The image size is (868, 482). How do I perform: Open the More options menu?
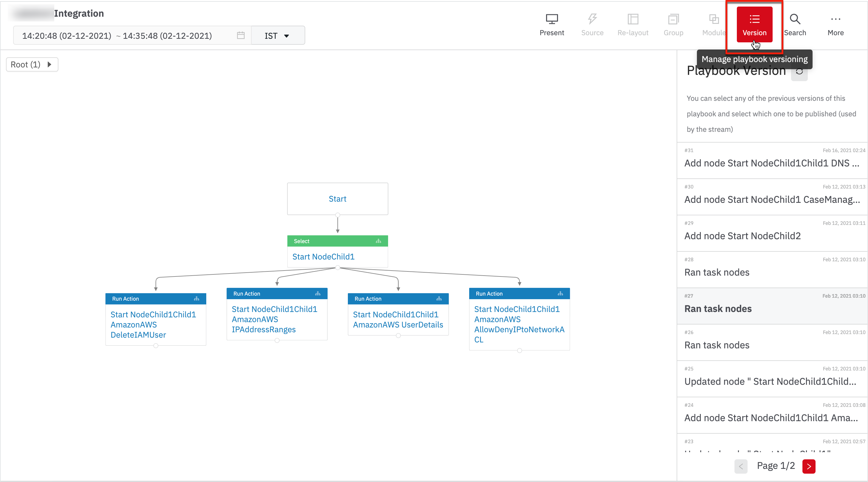tap(835, 24)
